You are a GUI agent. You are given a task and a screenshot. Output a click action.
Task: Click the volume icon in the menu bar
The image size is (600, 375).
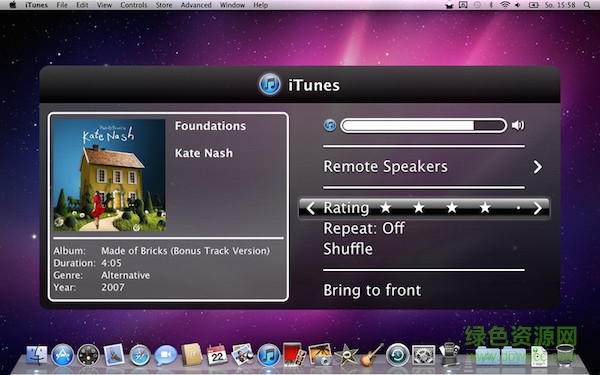tap(518, 5)
